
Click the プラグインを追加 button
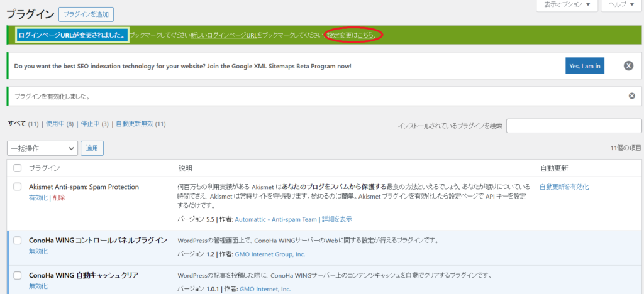click(x=86, y=13)
